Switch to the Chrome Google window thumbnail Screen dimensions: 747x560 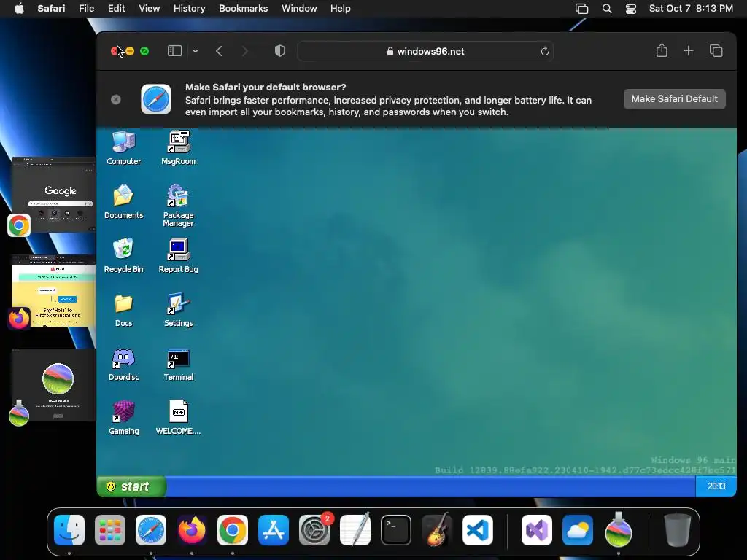[x=53, y=195]
